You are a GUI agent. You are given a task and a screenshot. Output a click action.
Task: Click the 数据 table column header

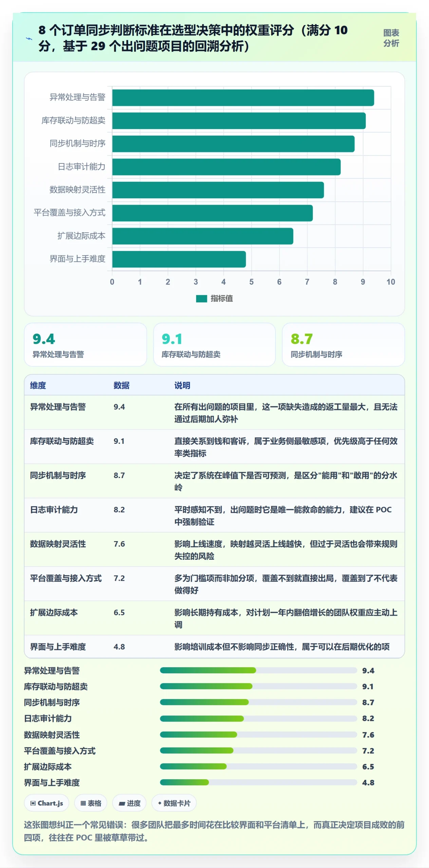pyautogui.click(x=122, y=385)
